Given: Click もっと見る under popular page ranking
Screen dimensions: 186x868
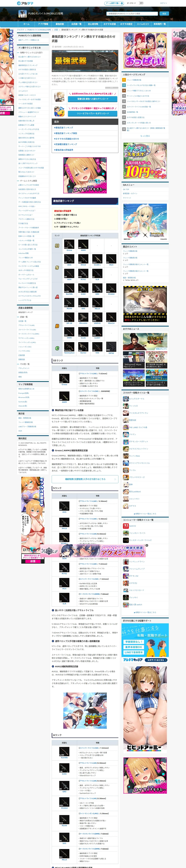Looking at the screenshot, I should coord(145,136).
